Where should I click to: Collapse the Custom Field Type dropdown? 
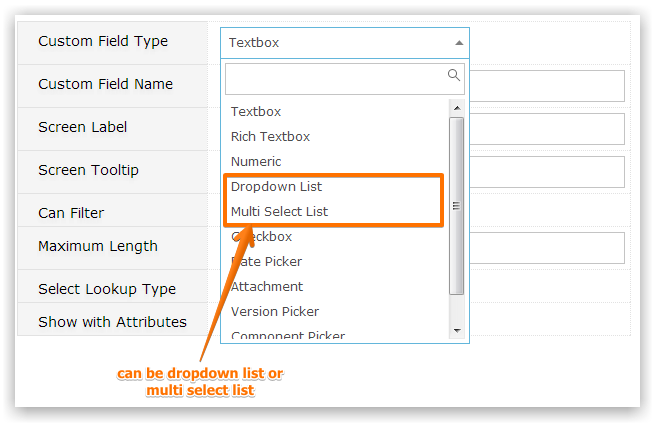[345, 43]
